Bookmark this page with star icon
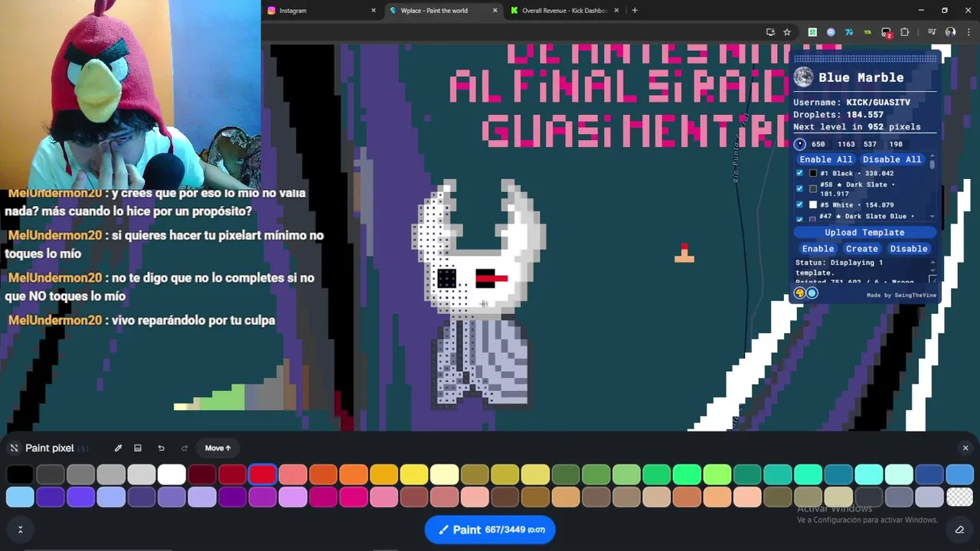The width and height of the screenshot is (980, 551). [787, 32]
